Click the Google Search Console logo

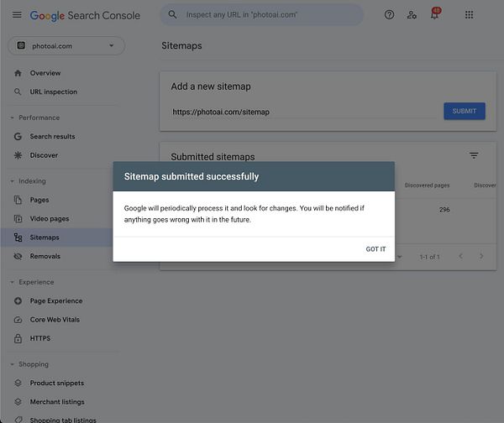pos(85,15)
